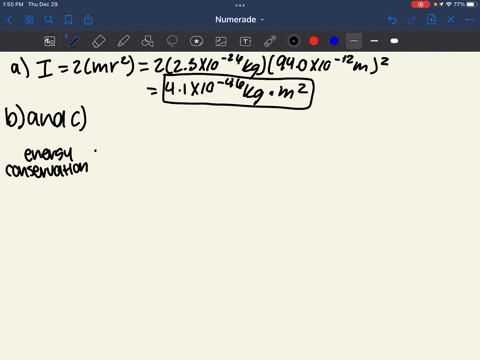The width and height of the screenshot is (480, 360).
Task: Add a new page
Action: coord(431,20)
